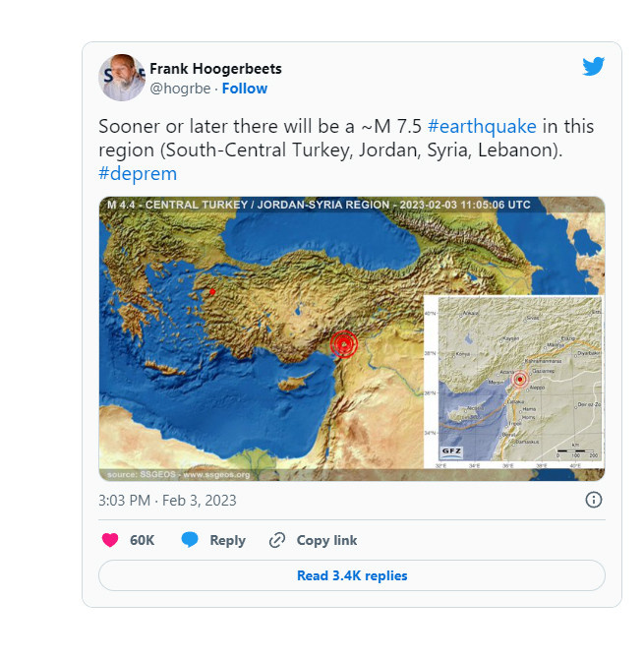Click the Reply text label
The height and width of the screenshot is (659, 644).
pyautogui.click(x=227, y=540)
